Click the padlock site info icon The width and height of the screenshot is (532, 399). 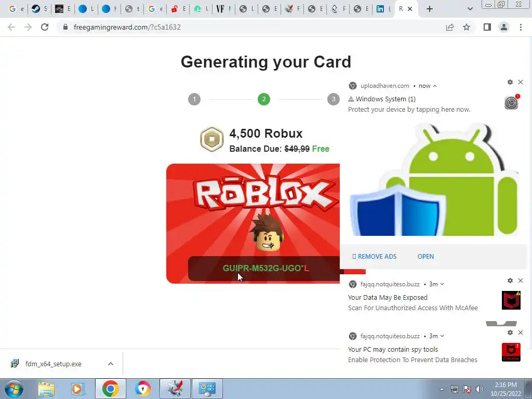[65, 27]
